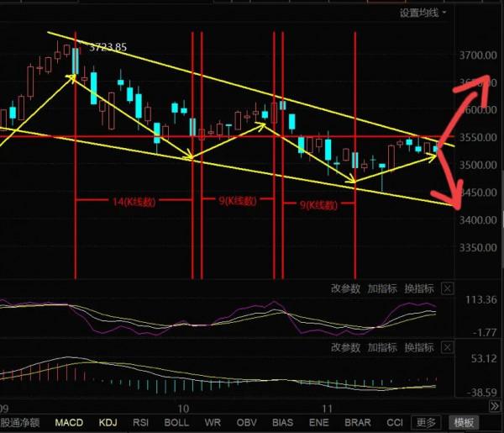Click 改参数 in the MACD panel
Viewport: 504px width, 433px height.
(x=345, y=347)
